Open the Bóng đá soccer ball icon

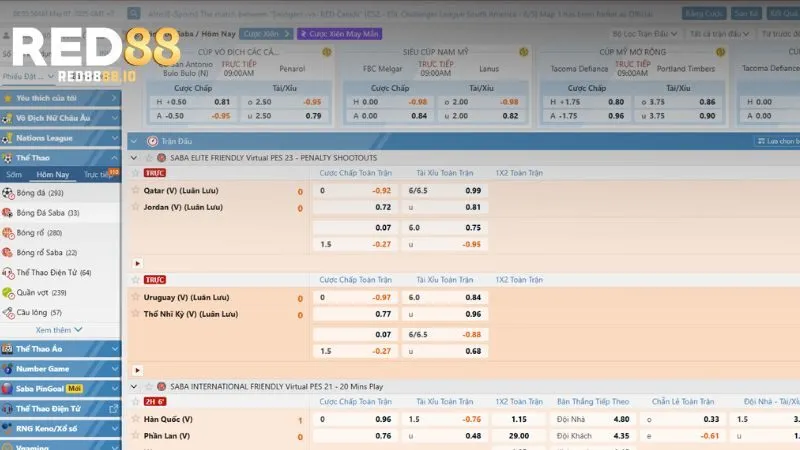tap(8, 193)
